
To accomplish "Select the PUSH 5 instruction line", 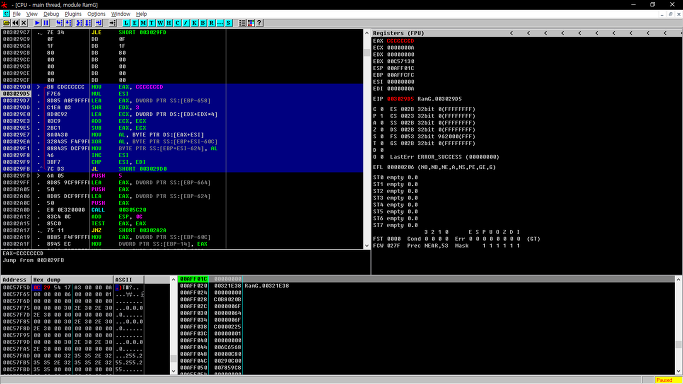I will click(182, 175).
